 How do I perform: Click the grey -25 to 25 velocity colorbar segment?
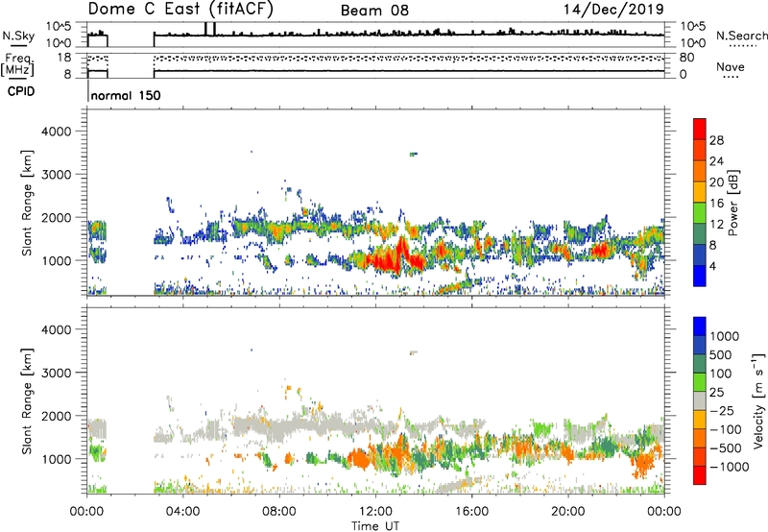(x=700, y=400)
